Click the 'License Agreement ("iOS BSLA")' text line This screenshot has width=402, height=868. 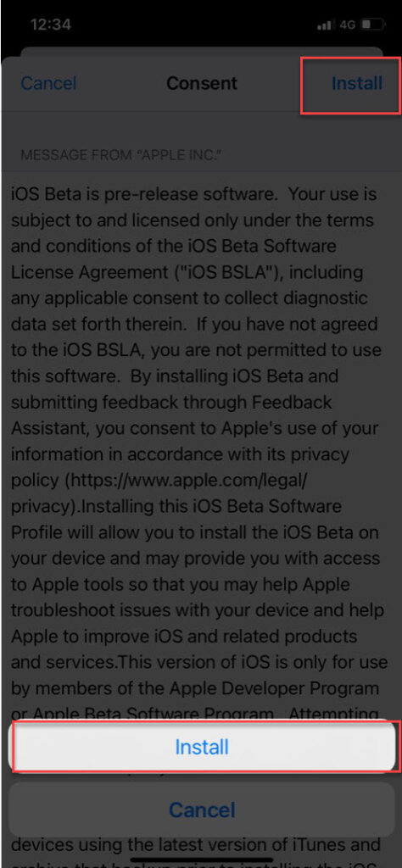click(x=187, y=273)
